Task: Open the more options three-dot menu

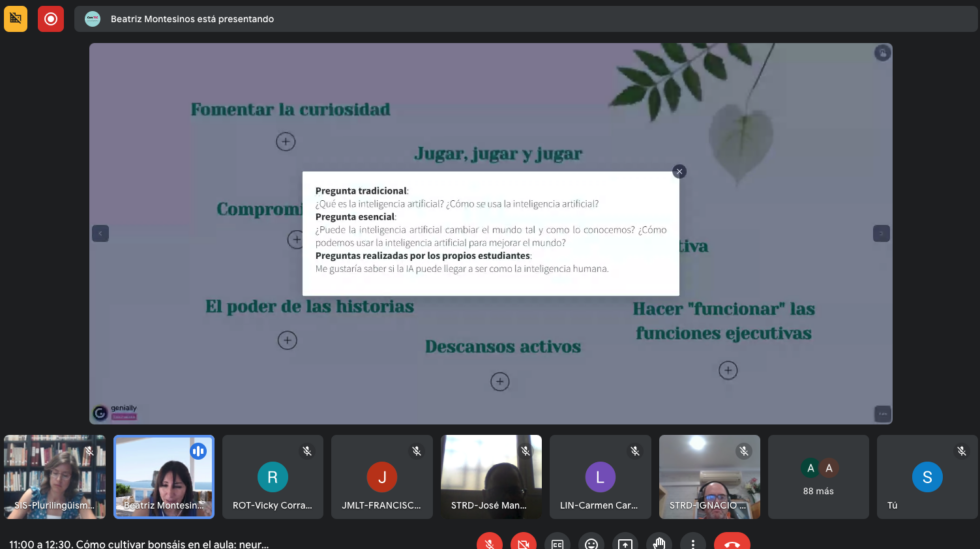Action: coord(692,543)
